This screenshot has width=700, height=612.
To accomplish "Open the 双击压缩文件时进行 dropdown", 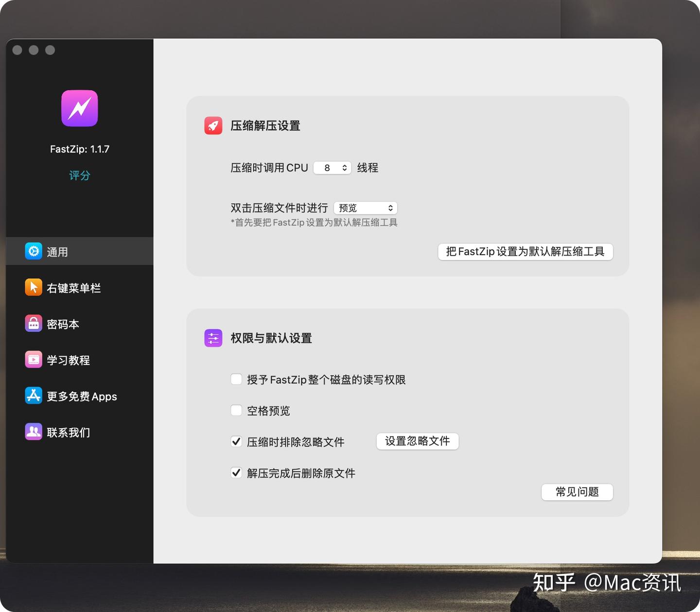I will (365, 208).
